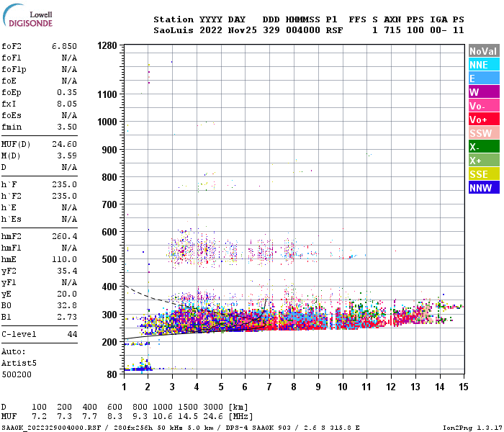Click the h`F2 value 235.0

point(64,196)
